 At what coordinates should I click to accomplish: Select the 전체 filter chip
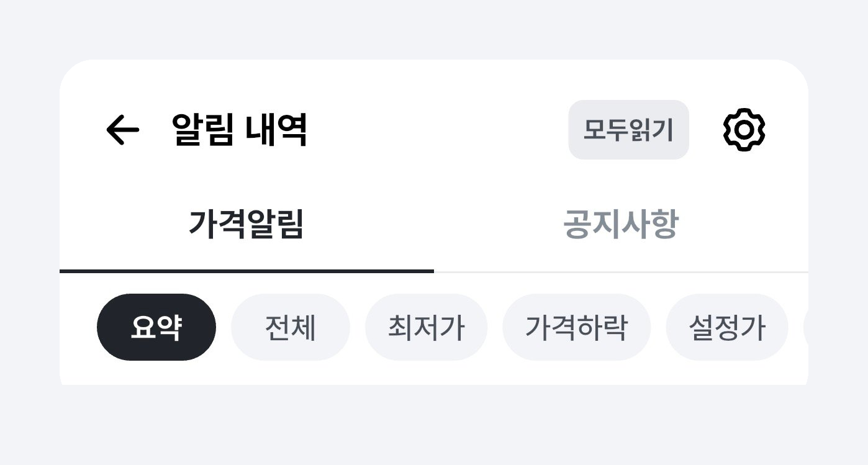[291, 327]
